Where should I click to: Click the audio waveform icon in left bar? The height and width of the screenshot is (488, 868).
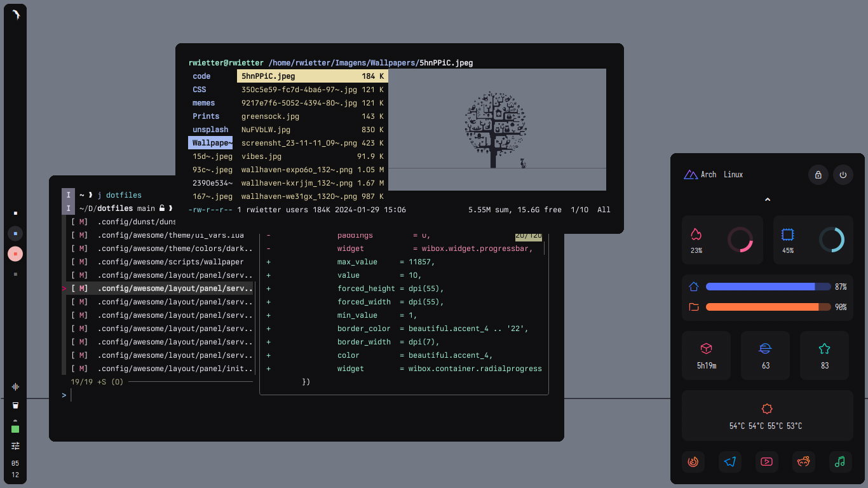tap(15, 387)
